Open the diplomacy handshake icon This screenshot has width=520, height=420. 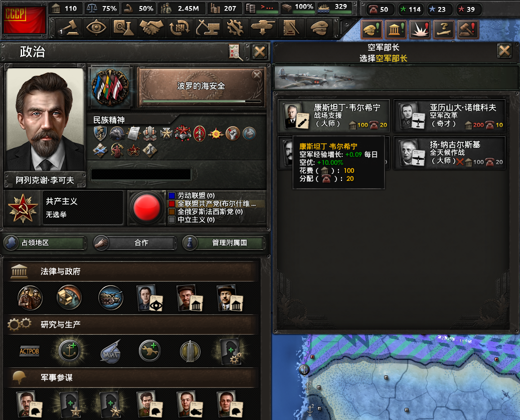click(151, 28)
